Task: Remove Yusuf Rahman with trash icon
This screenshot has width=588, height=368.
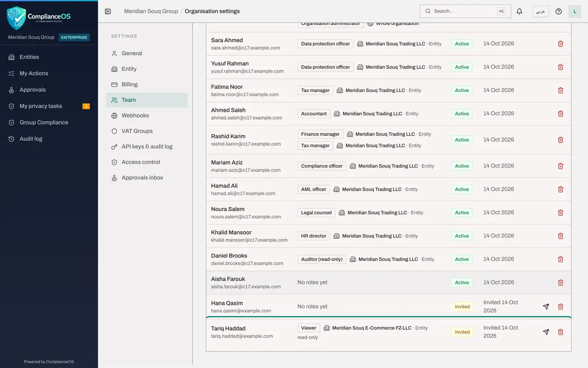Action: (x=560, y=67)
